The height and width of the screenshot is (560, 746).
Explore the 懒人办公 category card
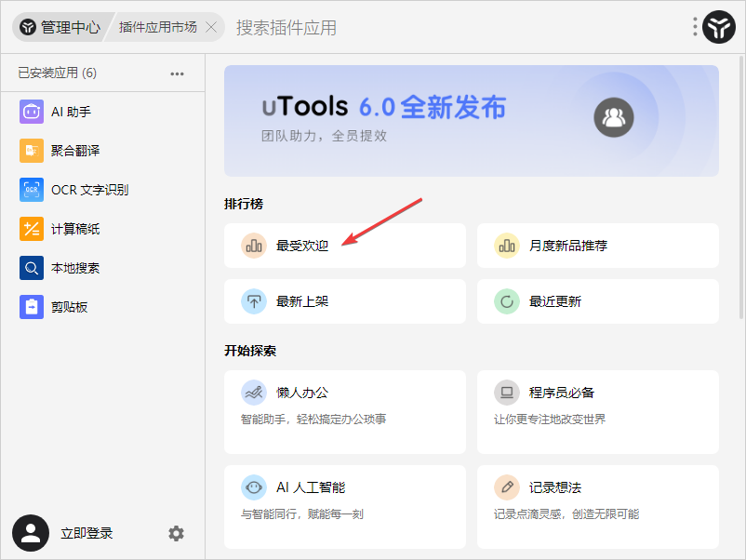pyautogui.click(x=345, y=412)
